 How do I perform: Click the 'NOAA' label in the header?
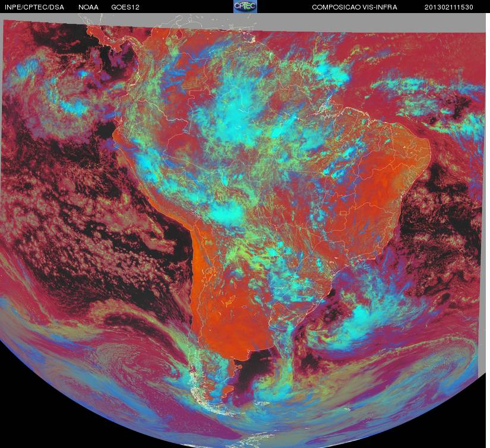[x=88, y=7]
